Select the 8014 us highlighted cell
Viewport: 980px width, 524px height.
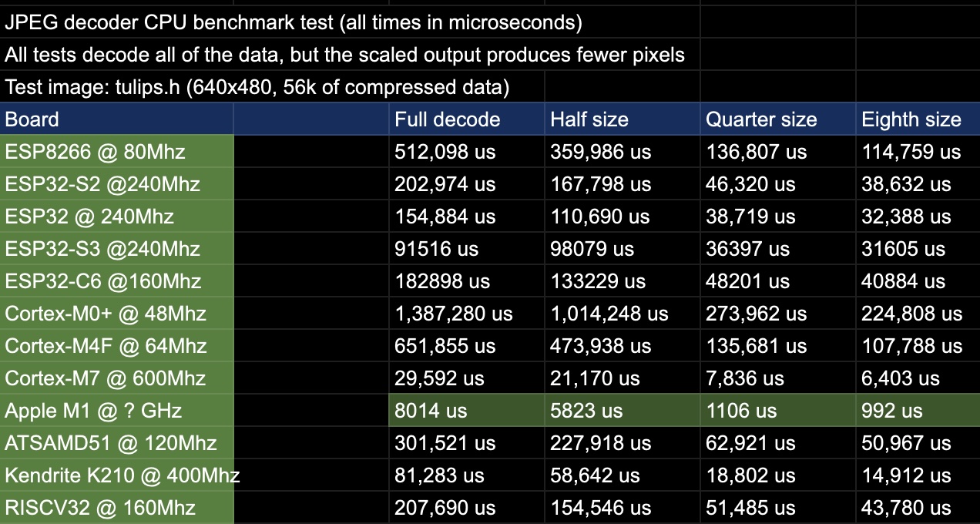[x=466, y=411]
